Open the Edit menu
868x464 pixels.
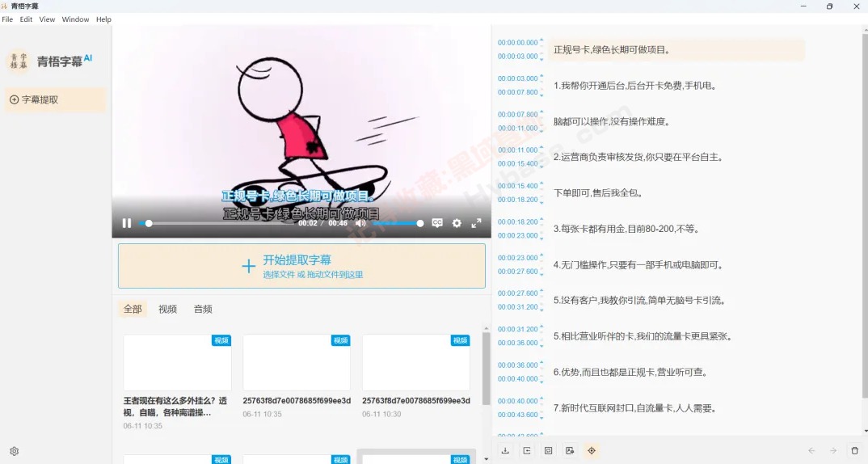tap(26, 19)
